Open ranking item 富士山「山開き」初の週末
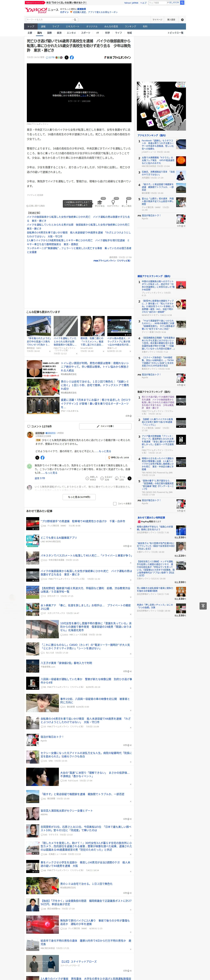Viewport: 210px width, 980px height. (x=158, y=201)
